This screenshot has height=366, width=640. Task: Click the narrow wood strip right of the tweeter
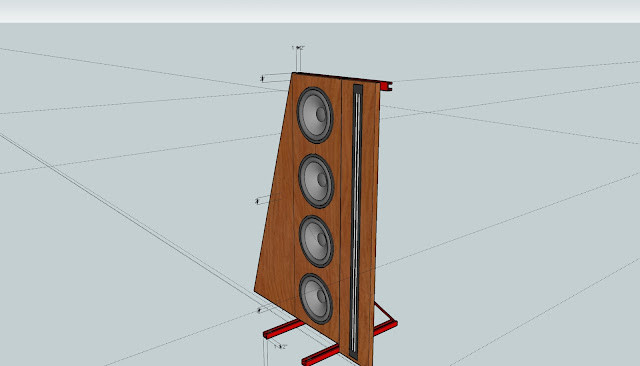point(370,220)
